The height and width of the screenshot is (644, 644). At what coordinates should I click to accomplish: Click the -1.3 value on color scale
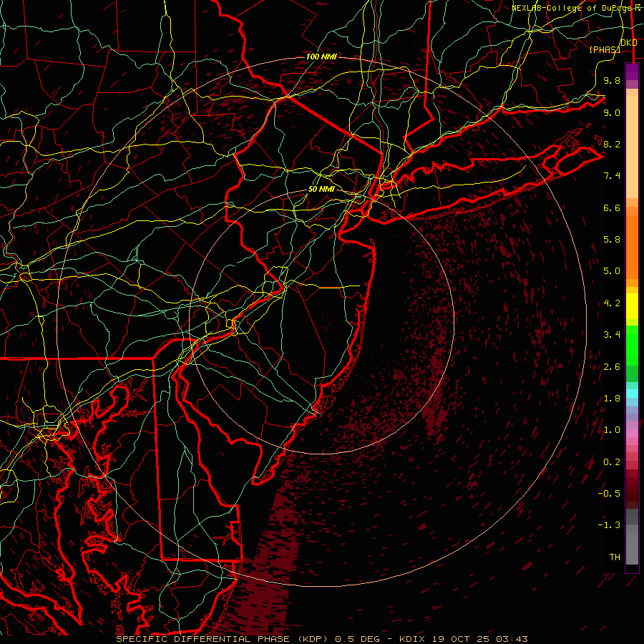click(x=609, y=525)
